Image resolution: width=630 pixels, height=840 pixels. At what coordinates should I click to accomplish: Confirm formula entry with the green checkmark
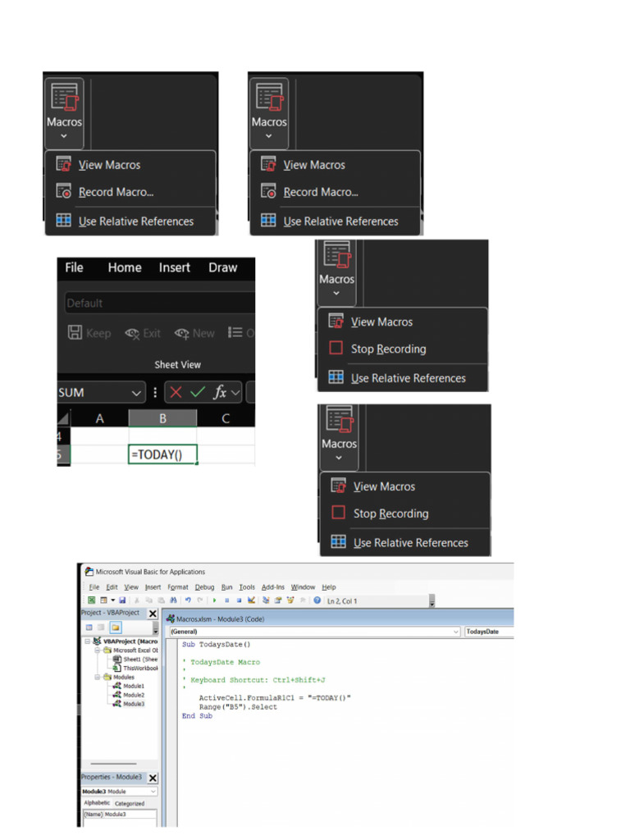point(198,392)
